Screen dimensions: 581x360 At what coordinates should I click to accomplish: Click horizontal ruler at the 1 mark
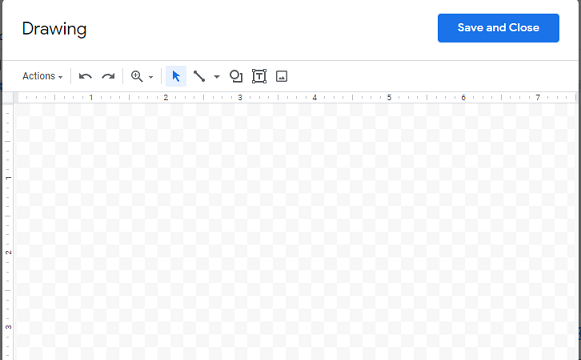[x=91, y=97]
